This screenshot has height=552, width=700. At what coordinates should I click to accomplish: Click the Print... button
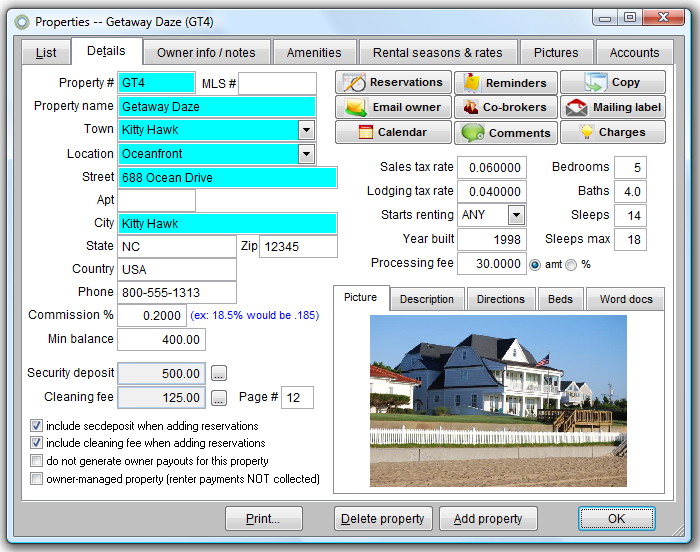tap(263, 519)
